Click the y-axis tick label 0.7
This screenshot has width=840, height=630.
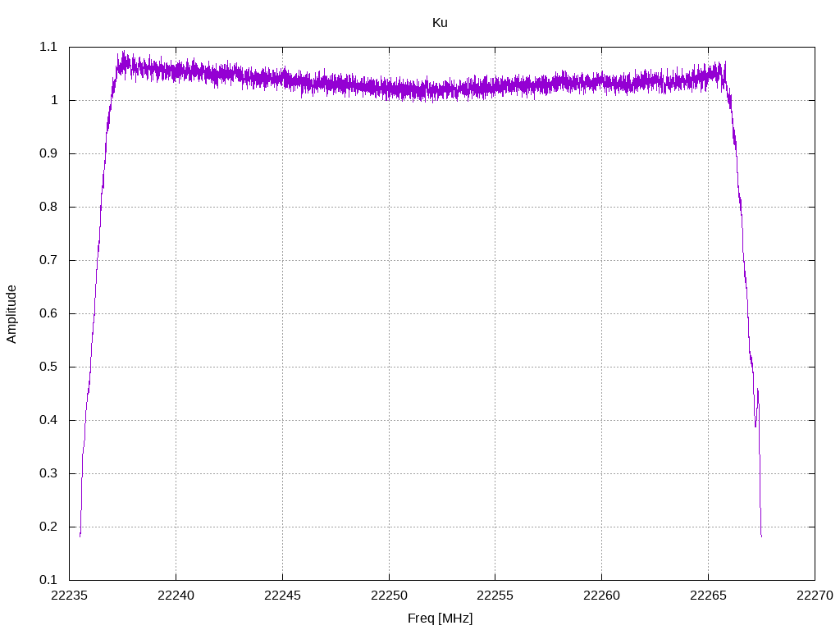point(48,260)
